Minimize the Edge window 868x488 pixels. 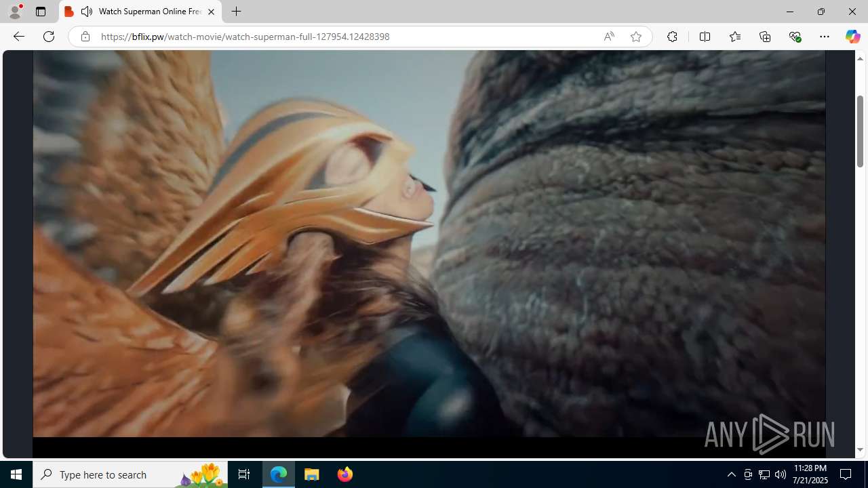789,12
